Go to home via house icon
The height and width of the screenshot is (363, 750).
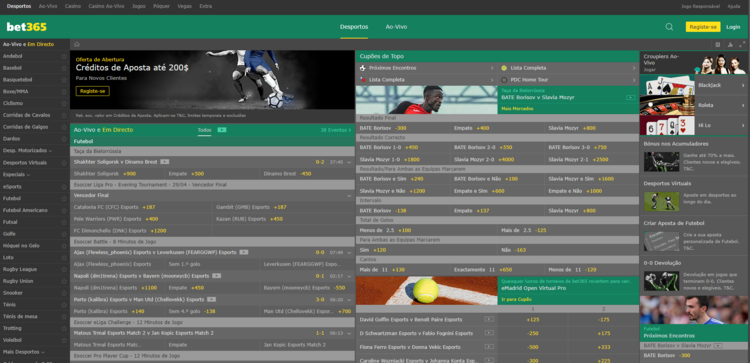(x=77, y=44)
